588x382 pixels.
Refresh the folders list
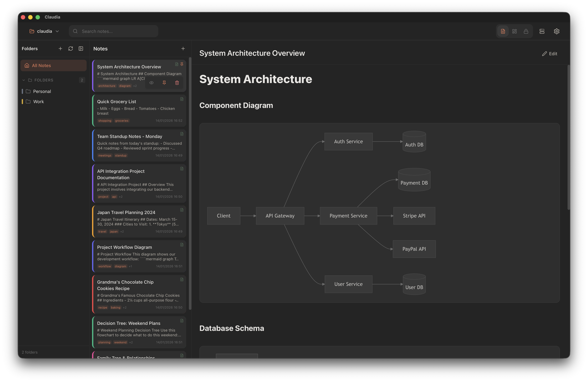point(71,48)
